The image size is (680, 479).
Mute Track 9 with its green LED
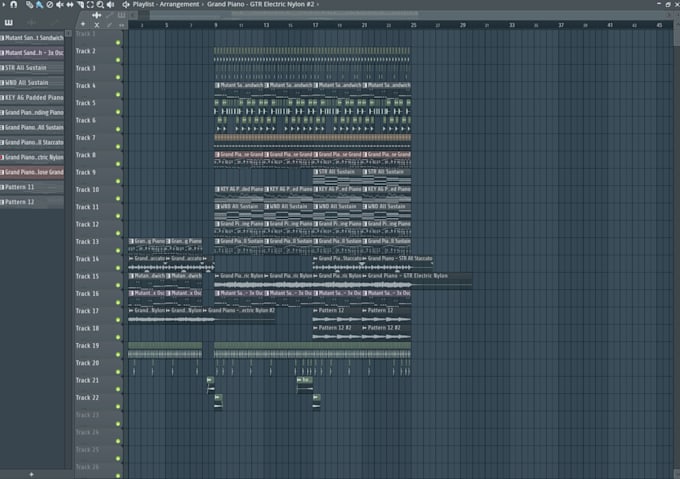[x=118, y=181]
